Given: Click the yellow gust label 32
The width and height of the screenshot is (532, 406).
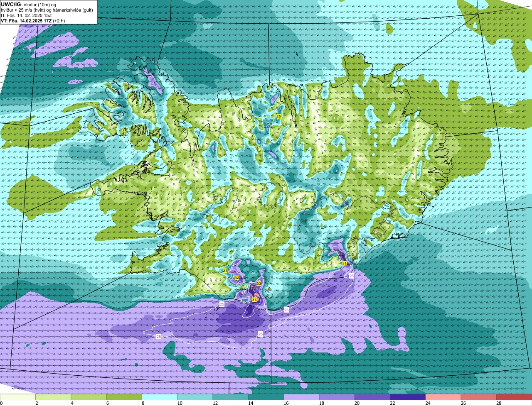Looking at the screenshot, I should [x=236, y=277].
